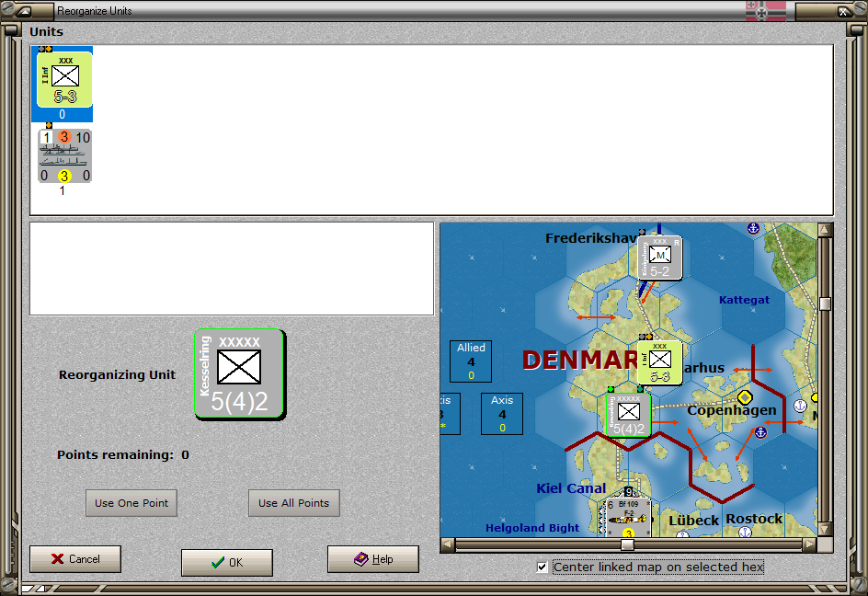Screen dimensions: 868x596
Task: Click the horizontal scrollbar thumb under map
Action: click(627, 545)
